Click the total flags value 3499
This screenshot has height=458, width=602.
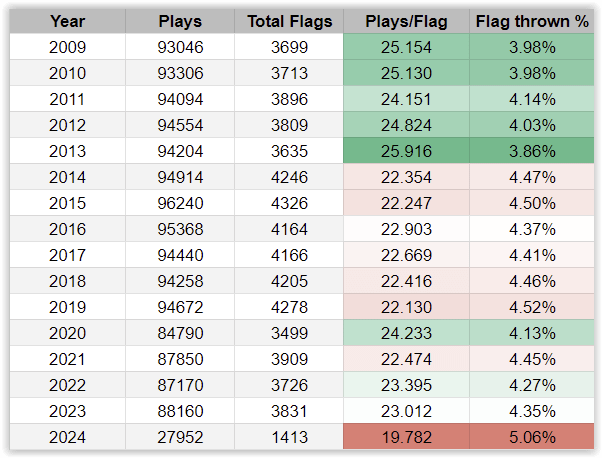tap(289, 333)
